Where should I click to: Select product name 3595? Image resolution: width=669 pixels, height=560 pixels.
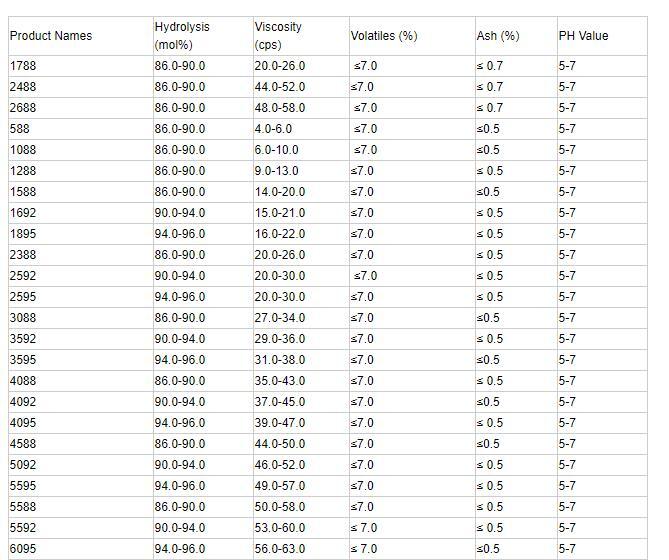(x=23, y=360)
